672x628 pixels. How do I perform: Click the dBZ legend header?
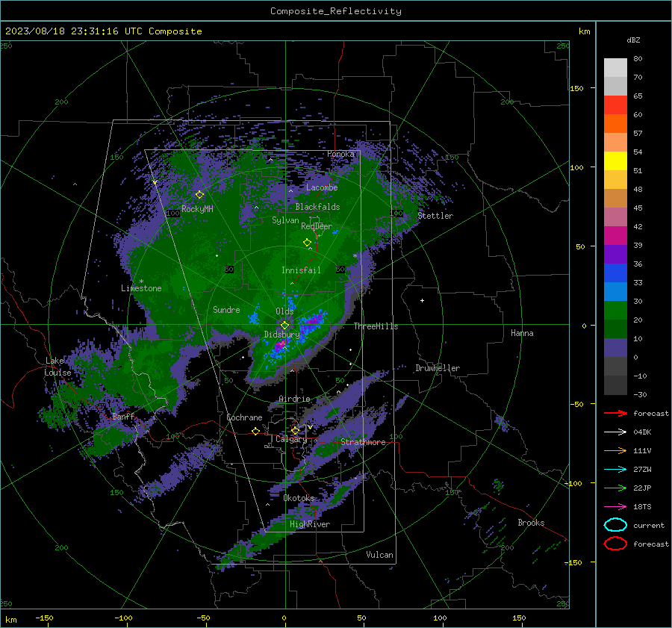pyautogui.click(x=633, y=40)
